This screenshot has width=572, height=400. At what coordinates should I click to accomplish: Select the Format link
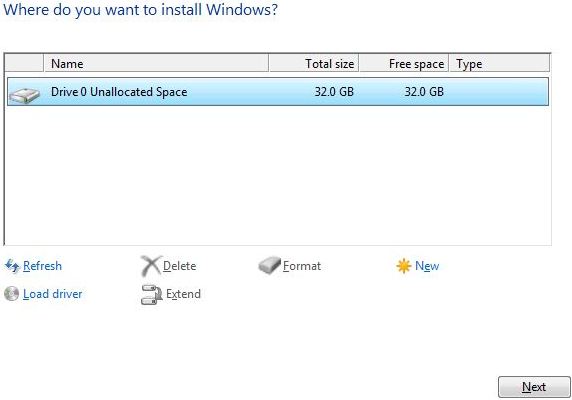pyautogui.click(x=302, y=266)
